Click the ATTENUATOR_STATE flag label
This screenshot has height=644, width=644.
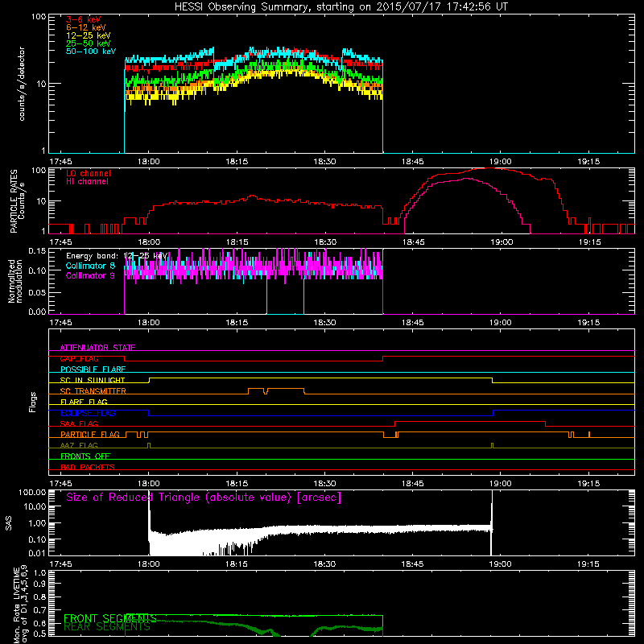97,348
